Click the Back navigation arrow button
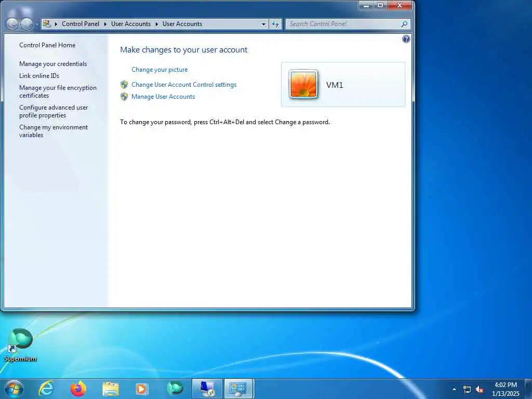The width and height of the screenshot is (532, 399). [x=12, y=24]
